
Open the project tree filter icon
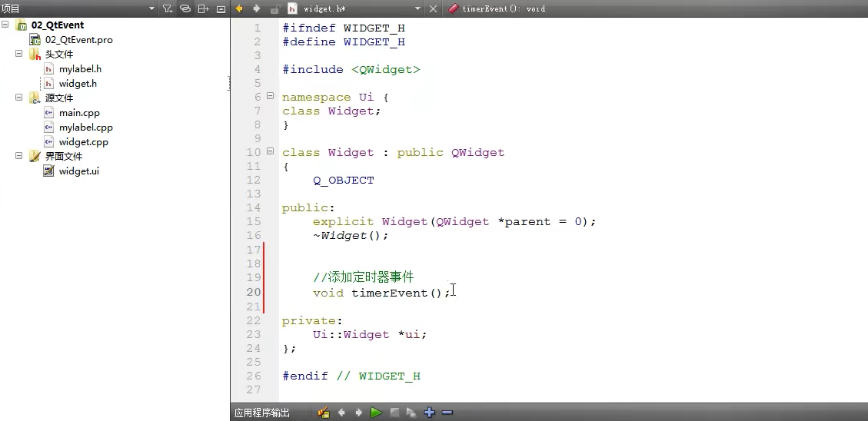tap(167, 9)
